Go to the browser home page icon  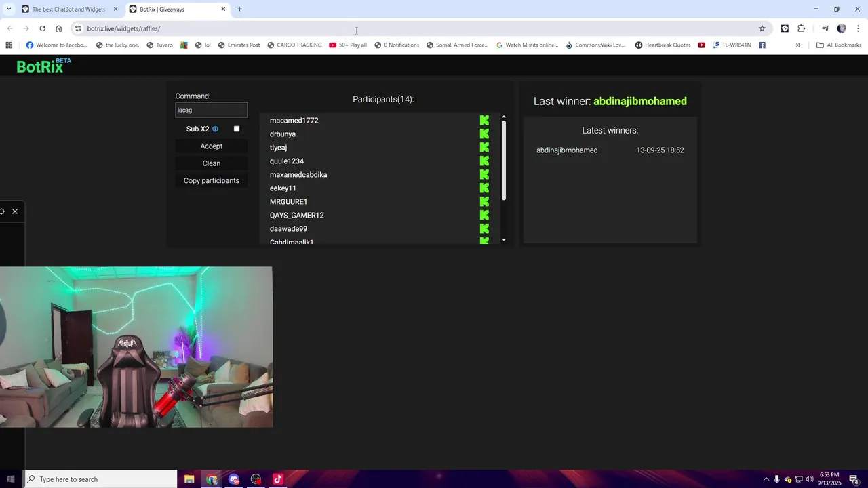[x=59, y=28]
